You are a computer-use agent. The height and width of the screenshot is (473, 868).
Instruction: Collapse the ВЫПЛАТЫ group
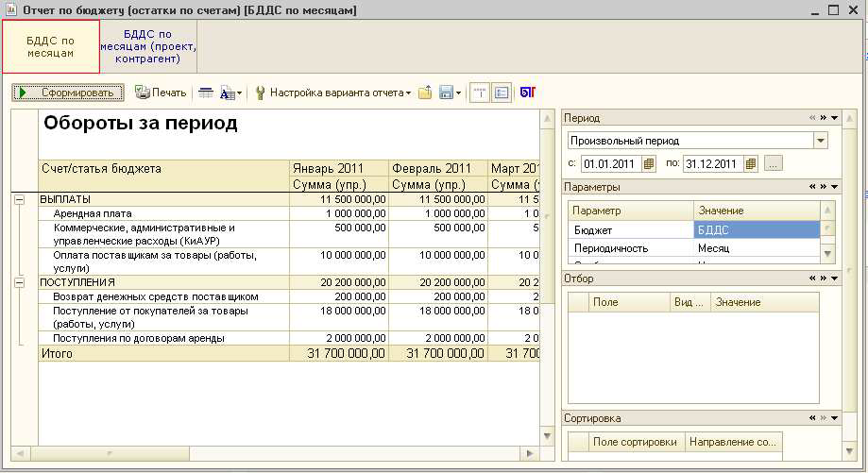pyautogui.click(x=20, y=200)
